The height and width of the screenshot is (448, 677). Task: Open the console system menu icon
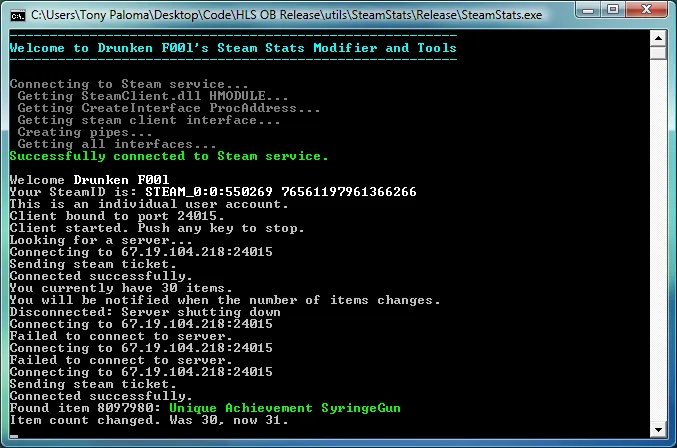(18, 16)
